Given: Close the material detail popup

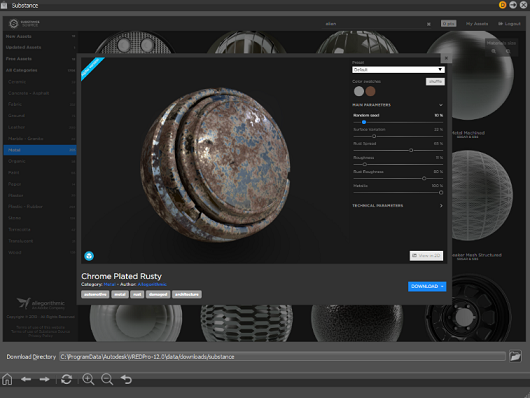Looking at the screenshot, I should point(446,58).
